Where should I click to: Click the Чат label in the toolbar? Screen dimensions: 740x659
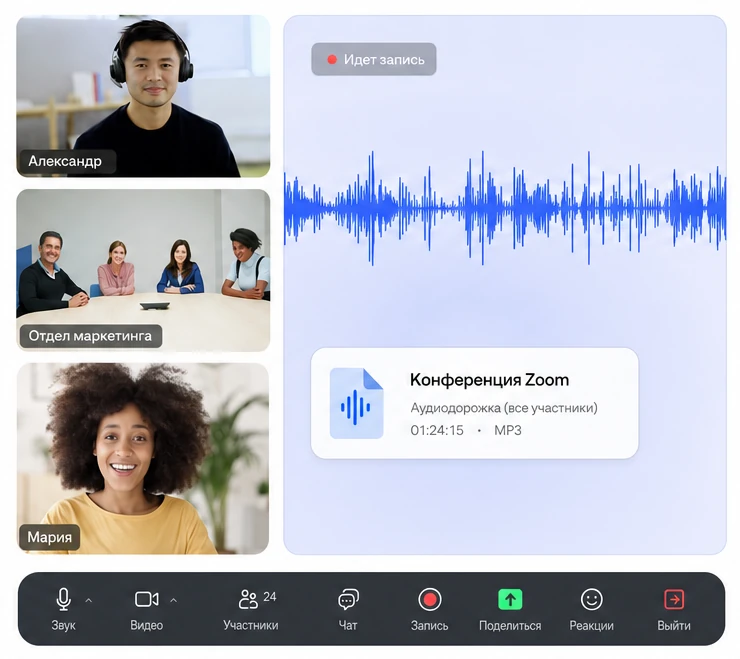pyautogui.click(x=348, y=625)
